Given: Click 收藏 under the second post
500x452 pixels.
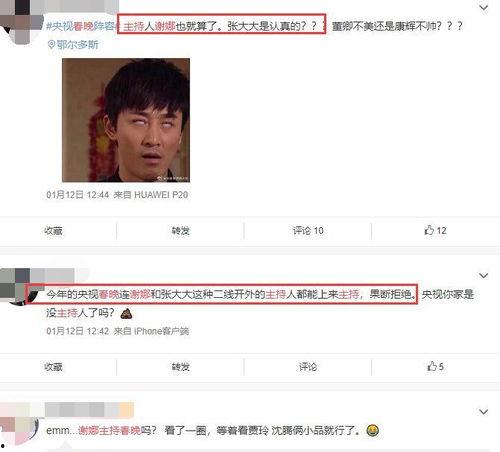Looking at the screenshot, I should pyautogui.click(x=53, y=367).
